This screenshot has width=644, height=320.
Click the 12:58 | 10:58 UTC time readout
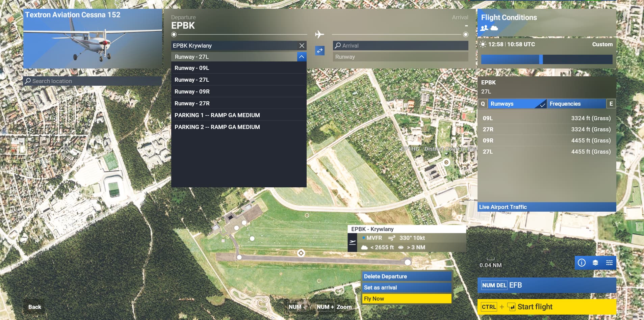click(x=511, y=44)
